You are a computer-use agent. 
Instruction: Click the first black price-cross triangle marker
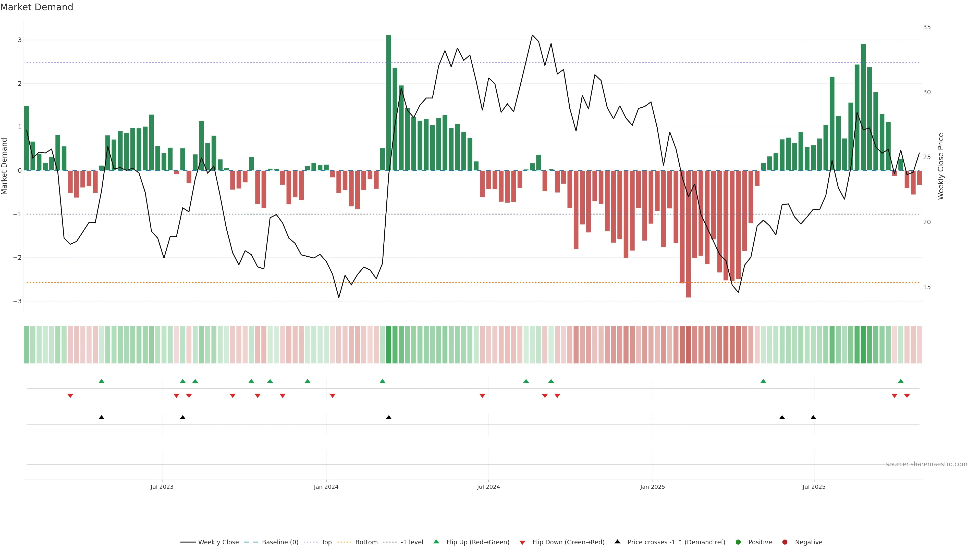(101, 418)
